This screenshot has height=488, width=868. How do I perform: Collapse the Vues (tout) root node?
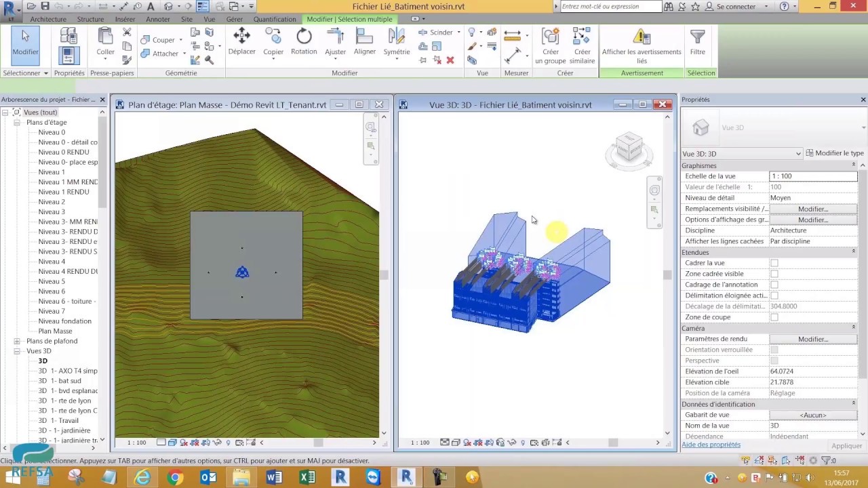click(x=5, y=113)
